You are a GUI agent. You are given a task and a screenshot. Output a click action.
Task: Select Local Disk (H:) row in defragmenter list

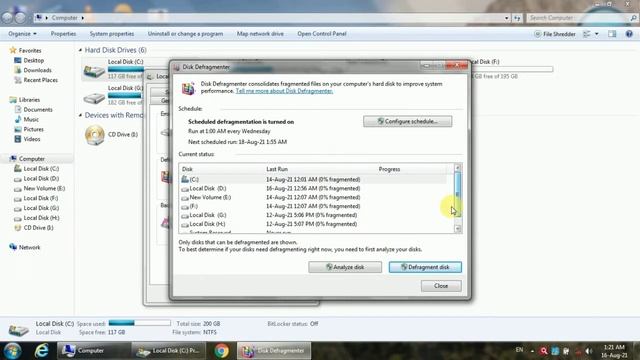(313, 224)
